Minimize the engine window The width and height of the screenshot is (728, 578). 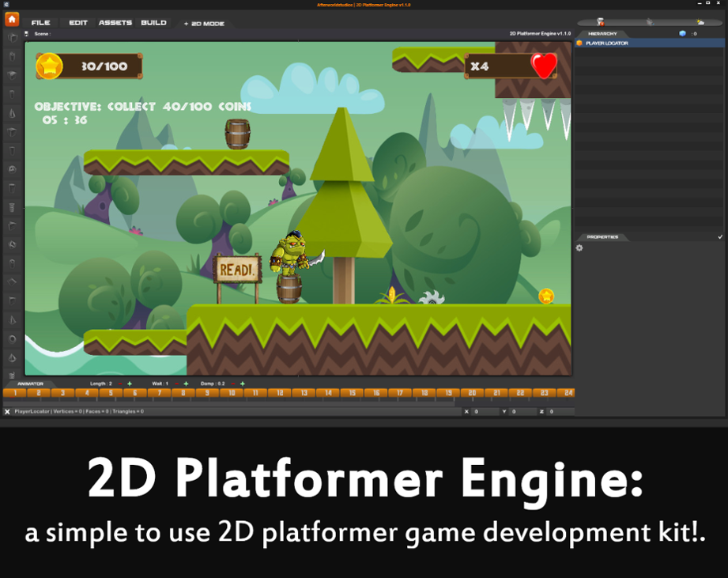click(x=700, y=3)
